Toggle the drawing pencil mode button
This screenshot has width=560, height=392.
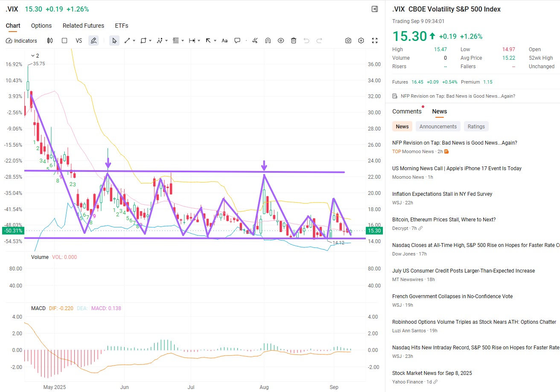point(93,41)
